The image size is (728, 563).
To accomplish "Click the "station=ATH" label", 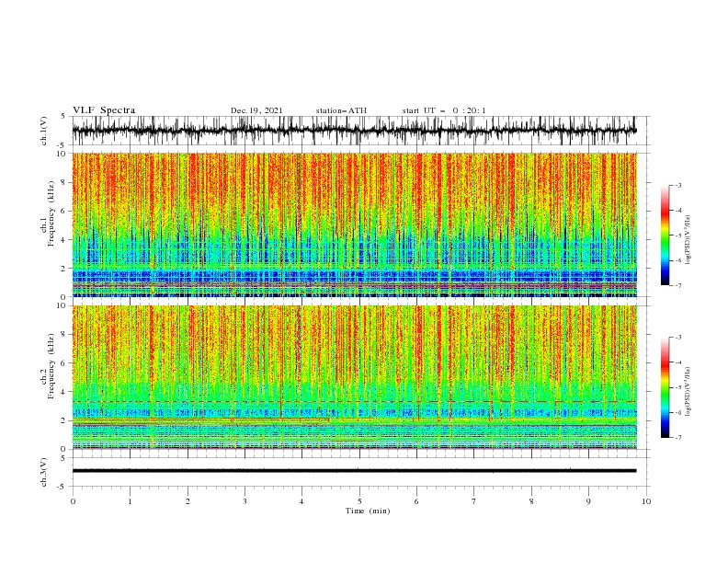I will 341,110.
